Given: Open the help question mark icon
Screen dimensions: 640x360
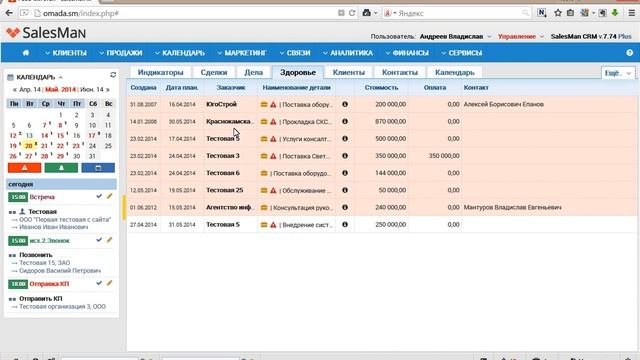Looking at the screenshot, I should pyautogui.click(x=629, y=53).
